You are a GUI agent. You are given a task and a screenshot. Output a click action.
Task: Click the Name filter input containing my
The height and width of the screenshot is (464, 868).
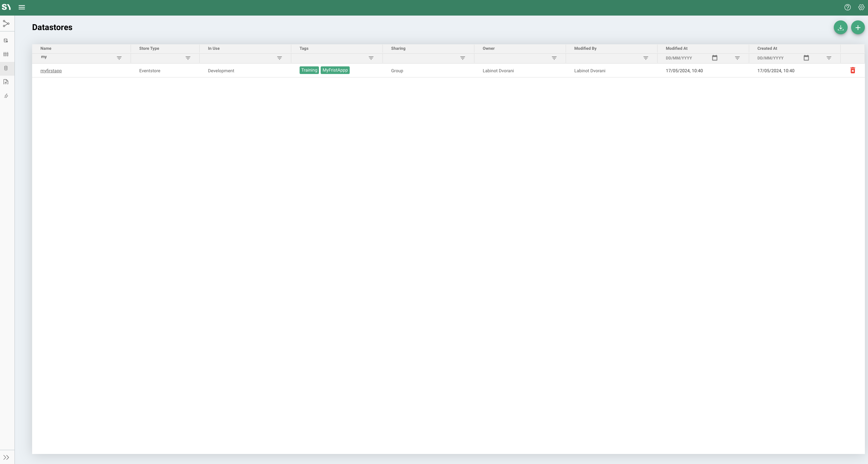point(69,57)
